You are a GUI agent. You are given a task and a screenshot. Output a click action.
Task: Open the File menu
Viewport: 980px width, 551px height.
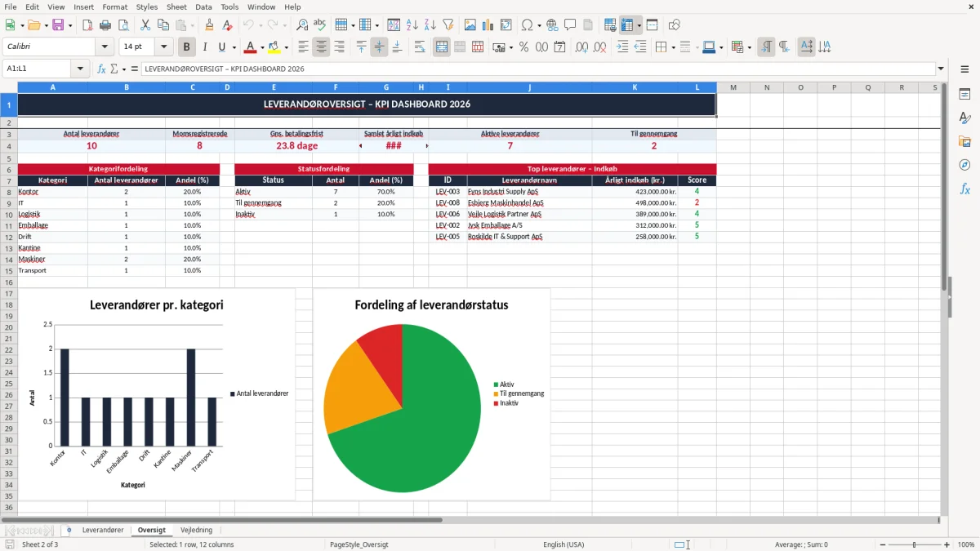pyautogui.click(x=11, y=7)
